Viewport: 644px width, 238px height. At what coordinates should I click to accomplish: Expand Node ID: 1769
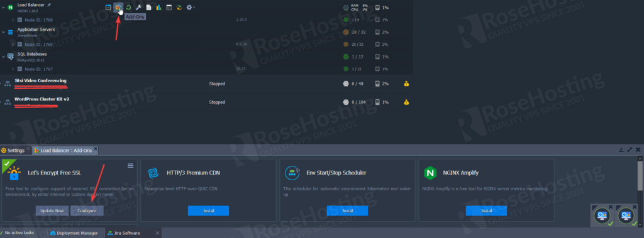pyautogui.click(x=13, y=45)
